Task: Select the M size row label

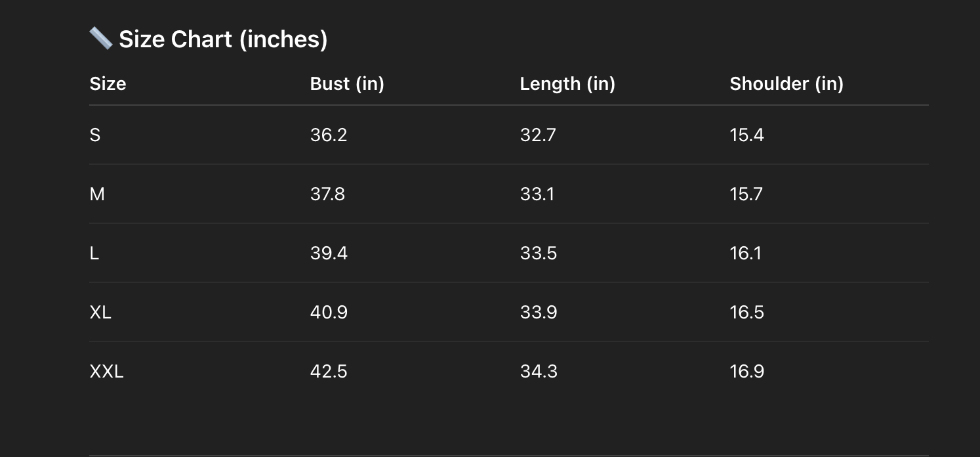Action: tap(97, 194)
